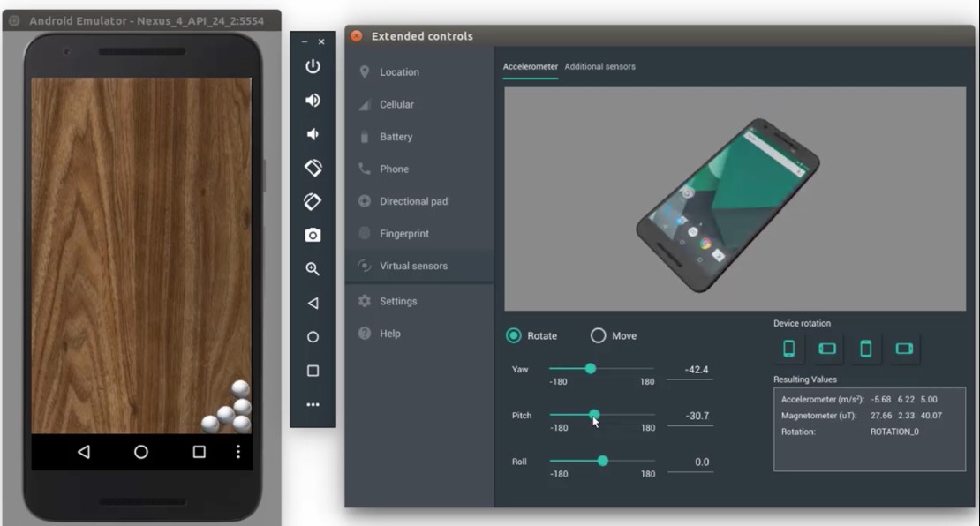Set device rotation to portrait
Screen dimensions: 980x526
pos(788,349)
